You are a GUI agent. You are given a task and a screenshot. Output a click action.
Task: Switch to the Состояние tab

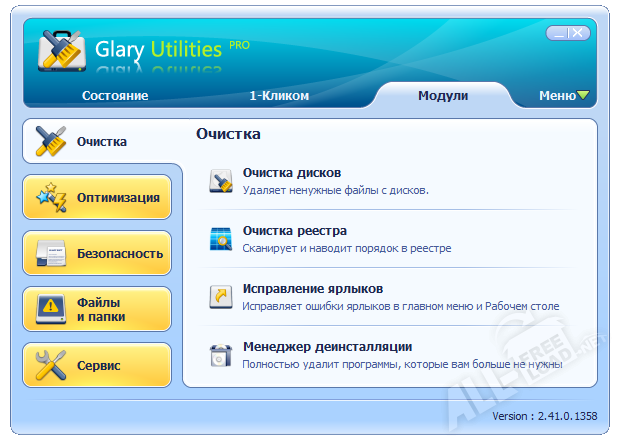point(115,96)
